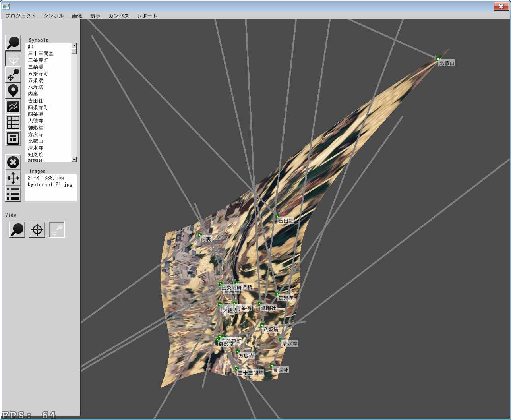Select the crosshair target tool in the tool column above the View section

(13, 59)
